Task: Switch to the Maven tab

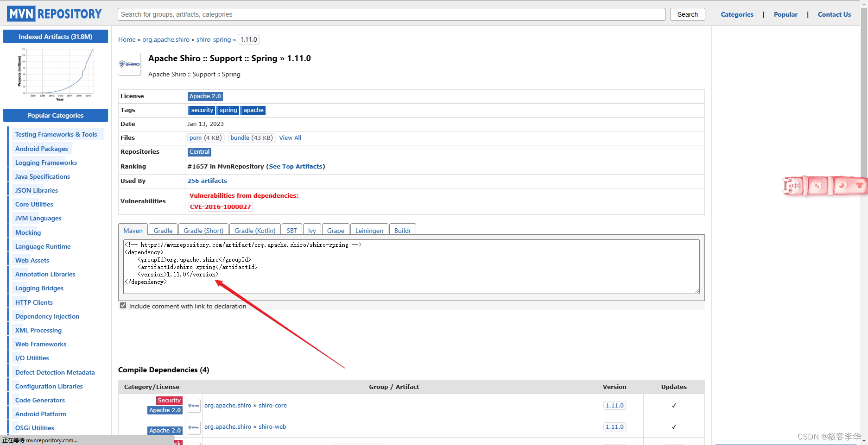Action: coord(133,231)
